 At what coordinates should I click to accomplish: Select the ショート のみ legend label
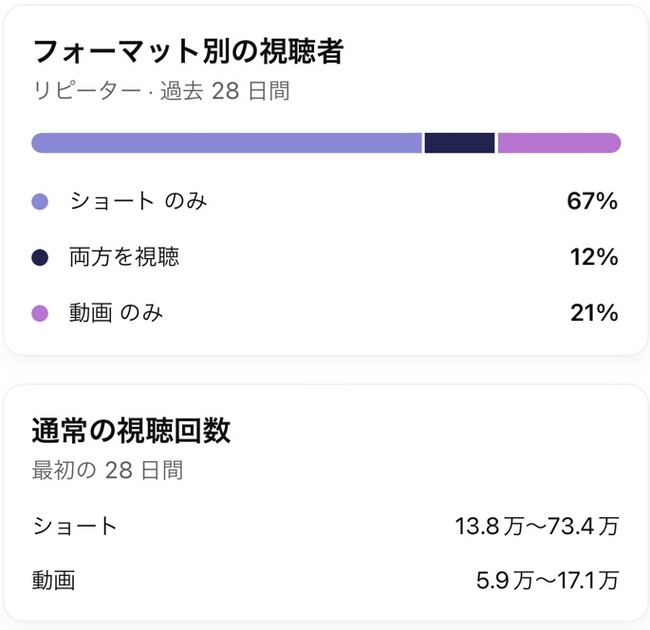(x=138, y=201)
